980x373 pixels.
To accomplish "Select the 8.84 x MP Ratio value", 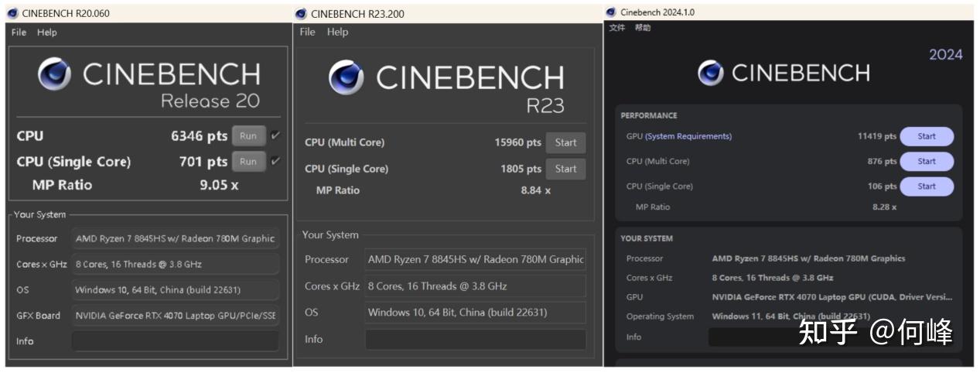I will tap(536, 190).
